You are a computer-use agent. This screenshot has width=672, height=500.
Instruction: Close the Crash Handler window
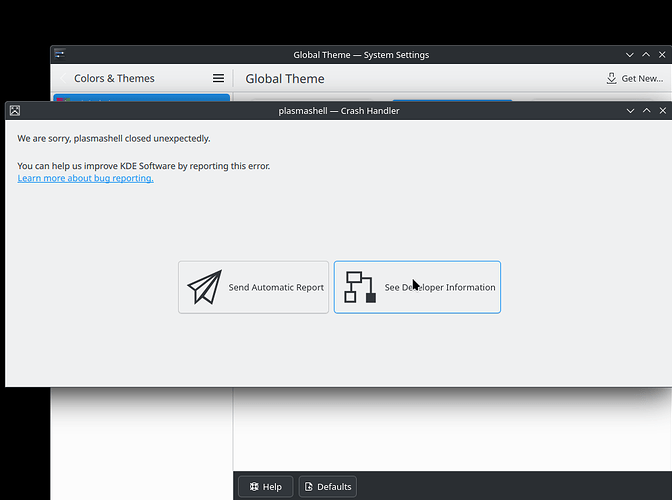coord(663,111)
